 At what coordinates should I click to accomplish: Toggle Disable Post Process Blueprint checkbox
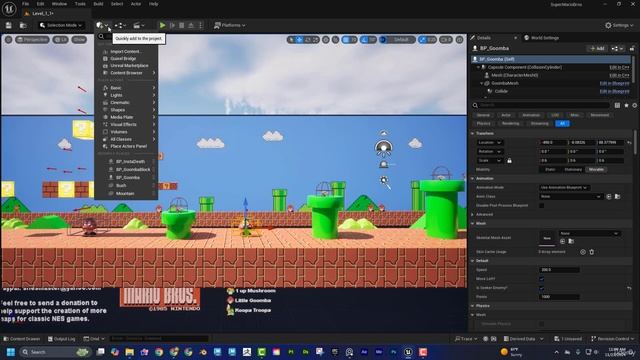tap(542, 206)
